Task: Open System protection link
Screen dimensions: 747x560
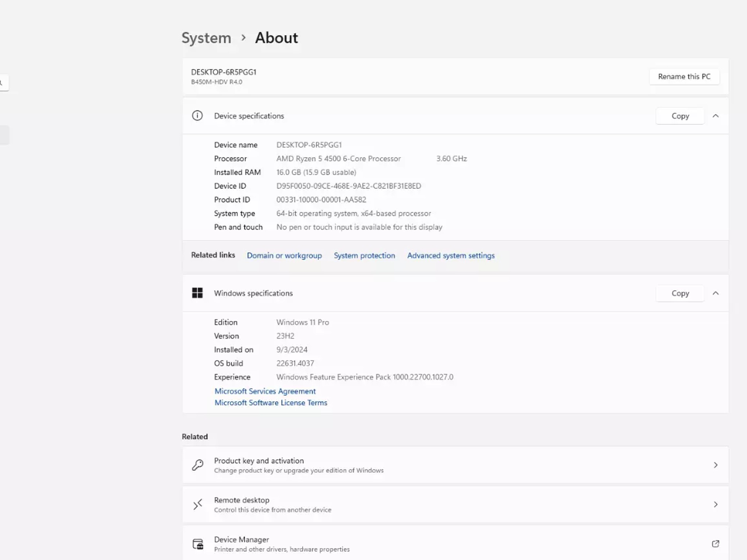Action: click(x=364, y=255)
